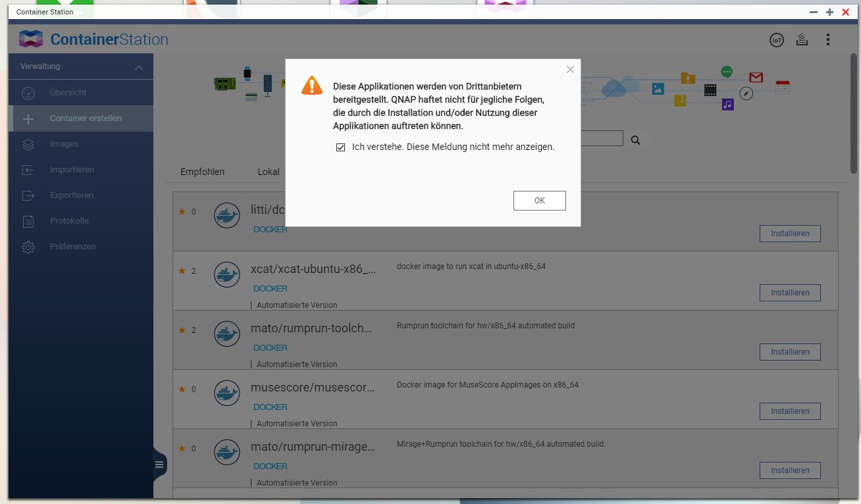
Task: Star the litti entry
Action: pos(182,212)
